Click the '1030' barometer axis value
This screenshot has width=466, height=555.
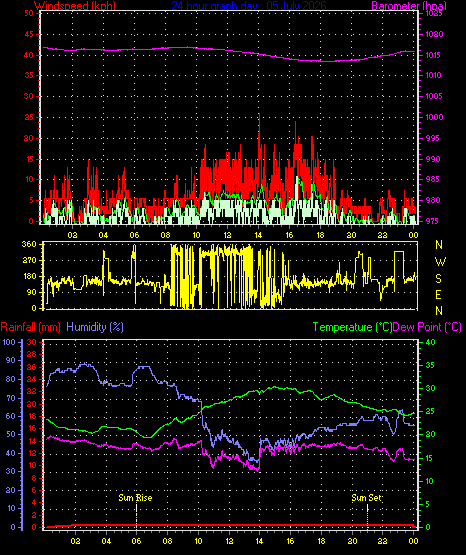[434, 35]
